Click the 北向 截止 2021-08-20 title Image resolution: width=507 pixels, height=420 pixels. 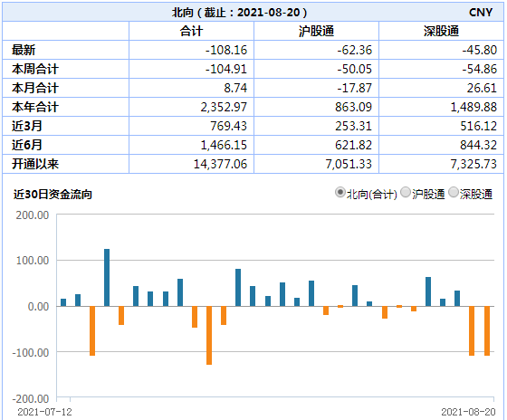(239, 13)
